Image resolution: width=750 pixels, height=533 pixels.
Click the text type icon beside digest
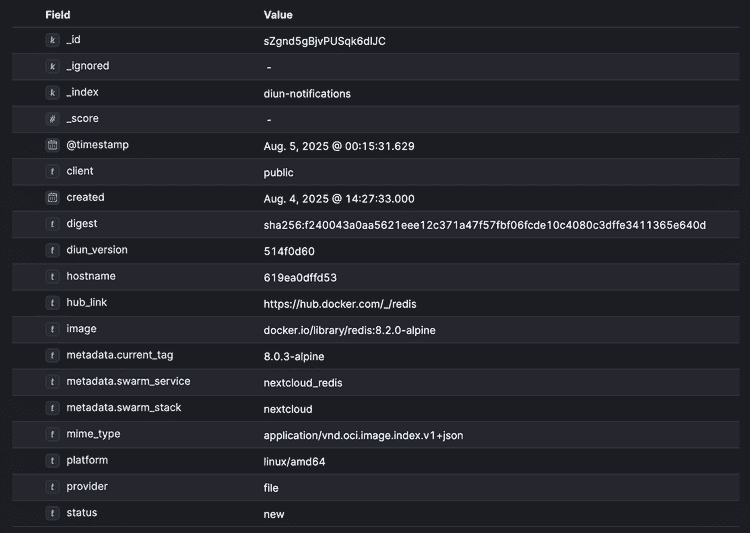coord(52,224)
